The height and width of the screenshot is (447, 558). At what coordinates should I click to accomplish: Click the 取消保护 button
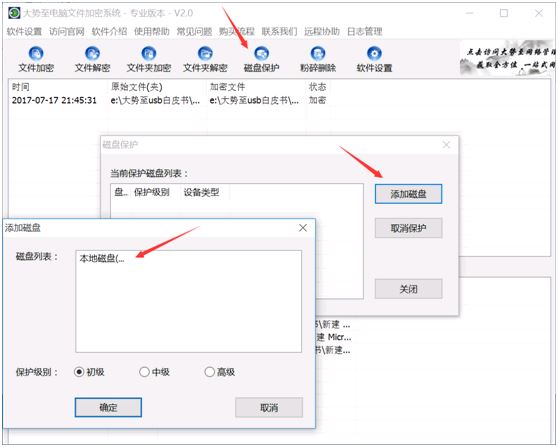coord(409,228)
